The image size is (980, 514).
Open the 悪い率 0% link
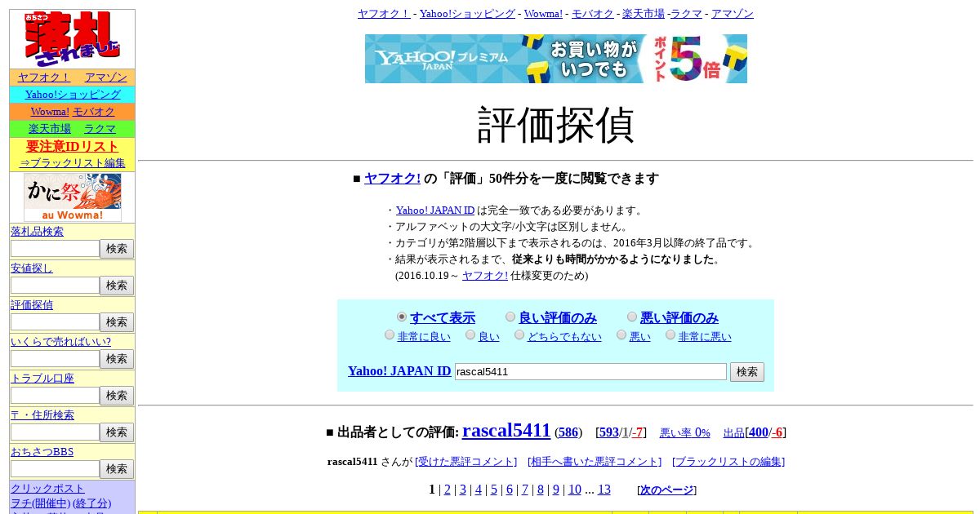pyautogui.click(x=684, y=432)
